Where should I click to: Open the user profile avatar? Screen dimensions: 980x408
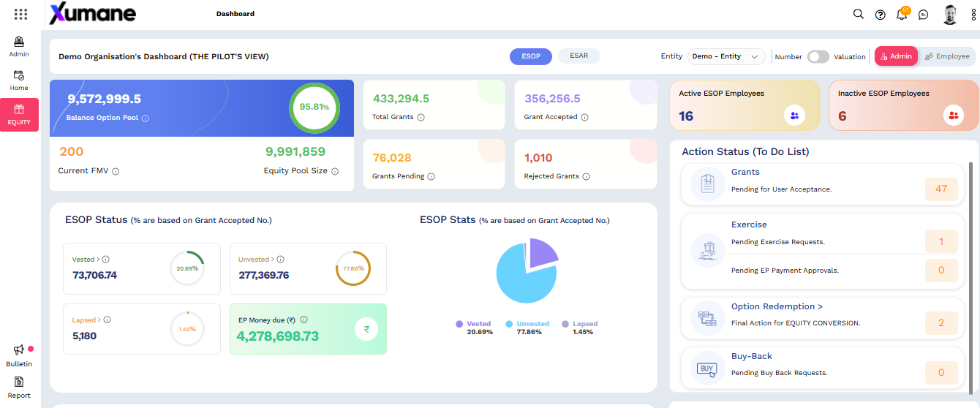coord(950,15)
